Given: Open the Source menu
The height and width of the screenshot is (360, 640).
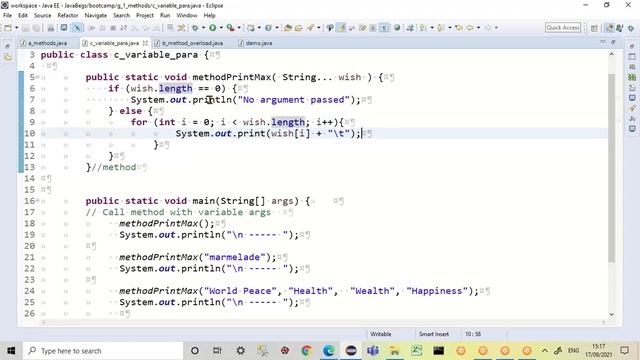Looking at the screenshot, I should coord(42,16).
